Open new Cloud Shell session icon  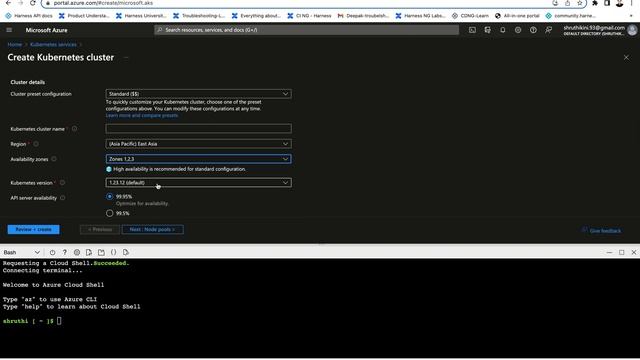click(101, 252)
